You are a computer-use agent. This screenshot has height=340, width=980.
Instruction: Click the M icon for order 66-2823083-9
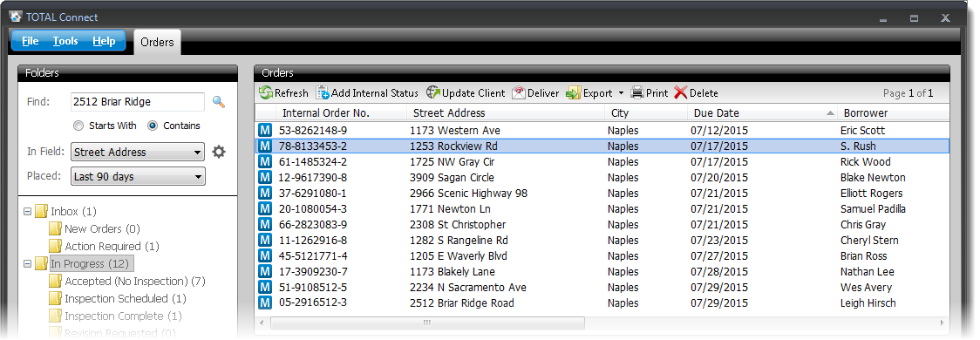tap(265, 224)
